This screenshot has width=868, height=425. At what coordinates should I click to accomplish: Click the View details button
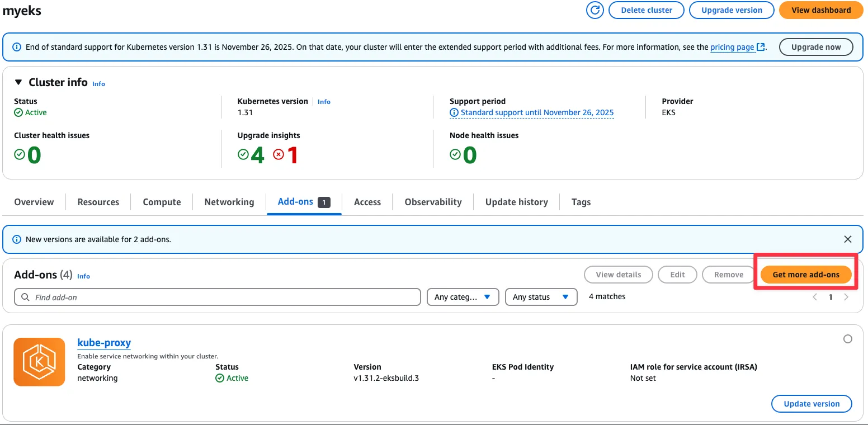618,275
